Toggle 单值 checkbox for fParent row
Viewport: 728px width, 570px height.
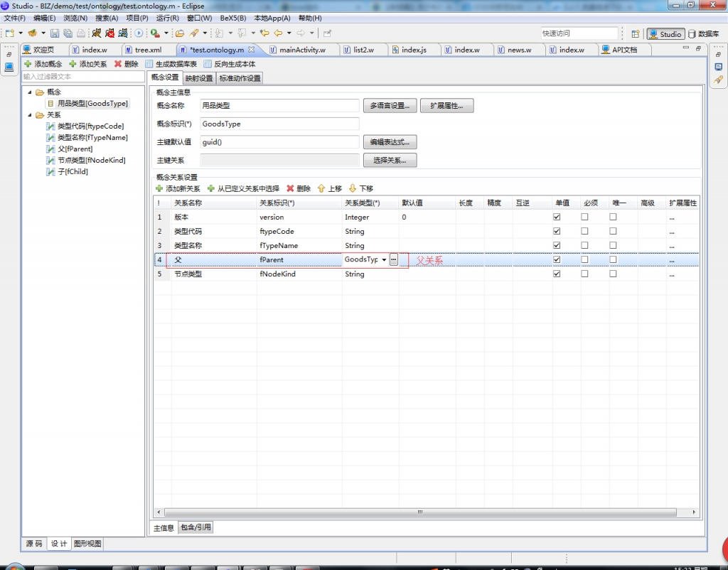pyautogui.click(x=557, y=259)
